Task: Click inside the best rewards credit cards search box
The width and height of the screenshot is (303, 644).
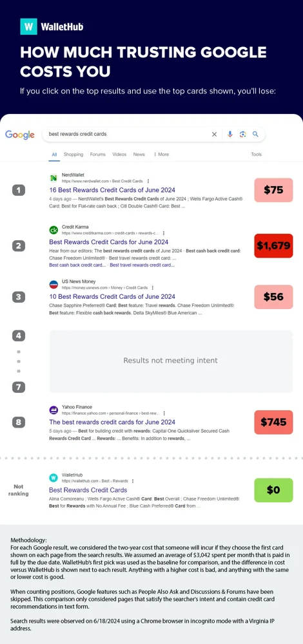Action: (128, 134)
